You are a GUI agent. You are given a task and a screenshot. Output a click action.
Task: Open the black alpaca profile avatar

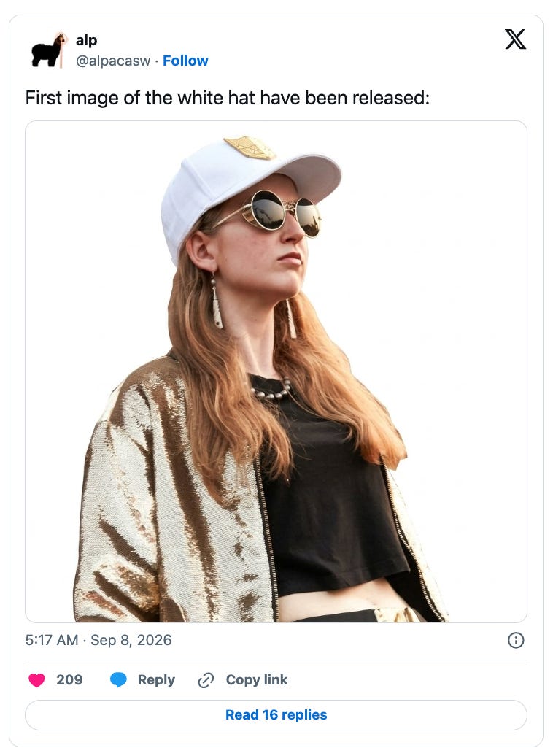pyautogui.click(x=49, y=50)
